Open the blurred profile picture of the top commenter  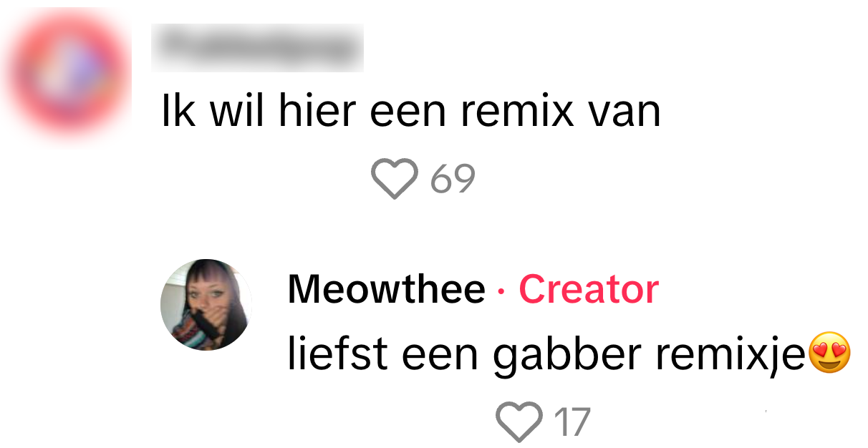[x=68, y=74]
